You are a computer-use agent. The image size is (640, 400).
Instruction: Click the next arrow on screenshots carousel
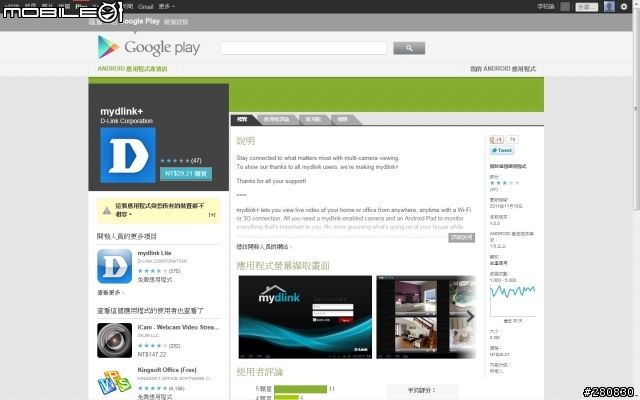click(470, 316)
